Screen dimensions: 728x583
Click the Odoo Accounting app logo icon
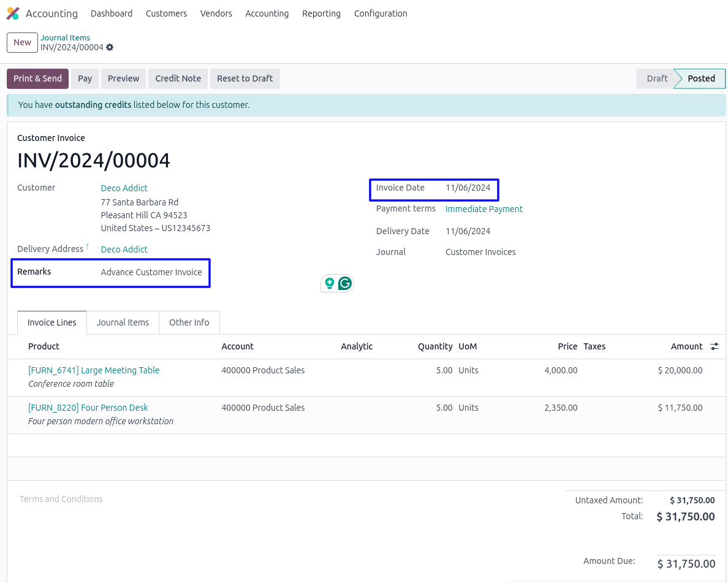13,13
